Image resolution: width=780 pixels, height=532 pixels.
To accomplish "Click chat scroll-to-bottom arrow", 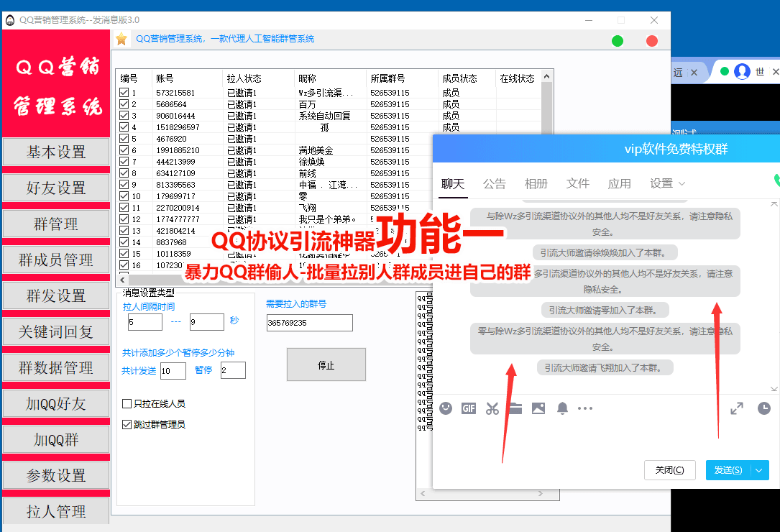I will pos(774,389).
